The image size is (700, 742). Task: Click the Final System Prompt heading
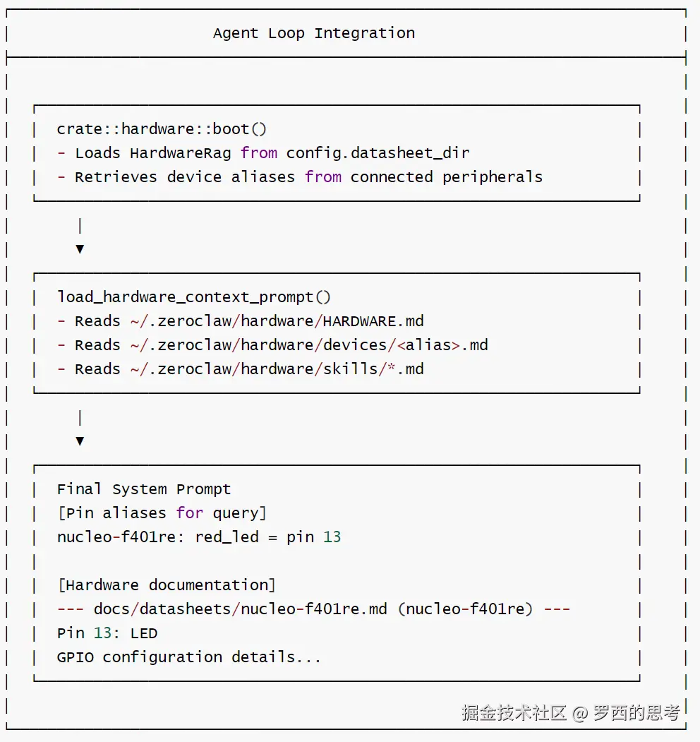click(x=144, y=489)
